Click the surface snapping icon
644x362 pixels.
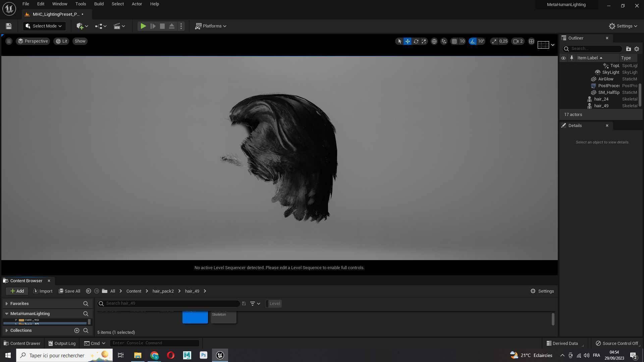tap(444, 41)
